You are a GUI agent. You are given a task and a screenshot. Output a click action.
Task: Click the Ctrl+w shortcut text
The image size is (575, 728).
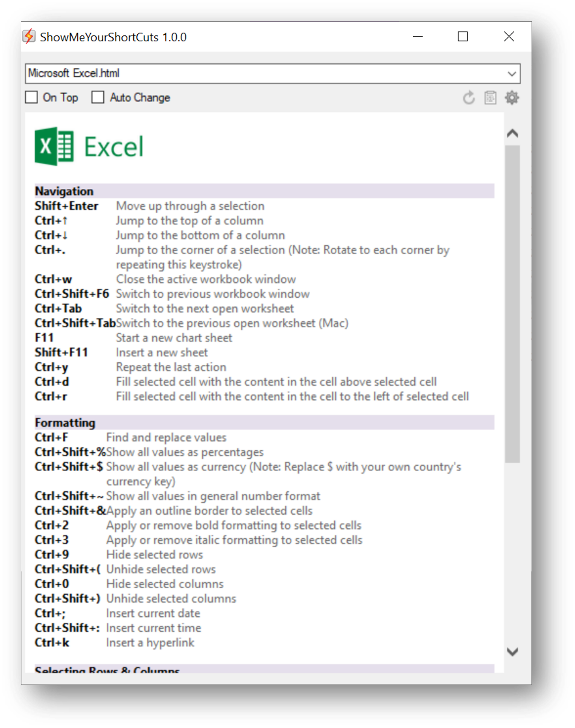[x=53, y=279]
